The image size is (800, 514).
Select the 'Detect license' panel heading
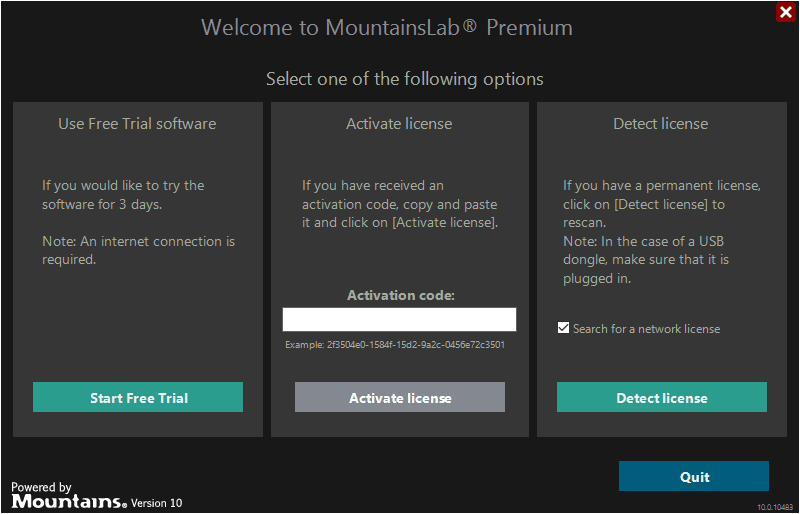(660, 124)
